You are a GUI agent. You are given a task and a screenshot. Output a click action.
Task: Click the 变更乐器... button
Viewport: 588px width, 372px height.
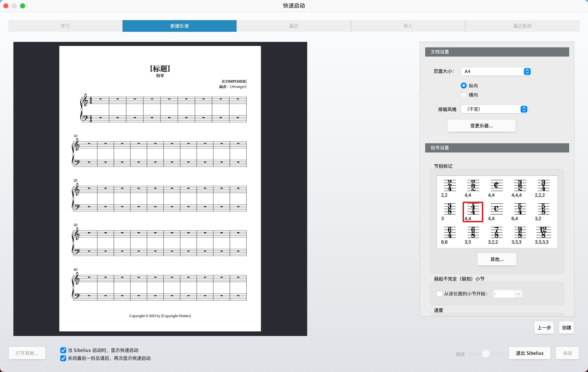[x=481, y=126]
